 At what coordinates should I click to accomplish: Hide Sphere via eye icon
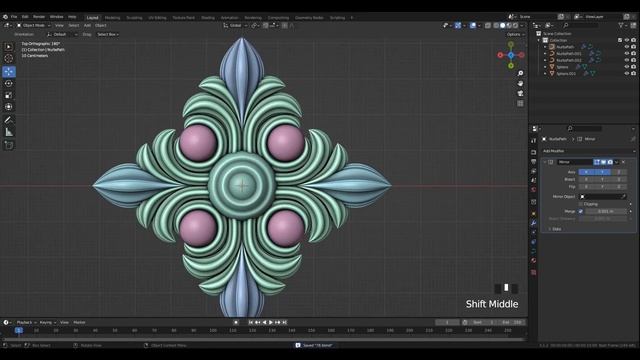click(x=627, y=67)
